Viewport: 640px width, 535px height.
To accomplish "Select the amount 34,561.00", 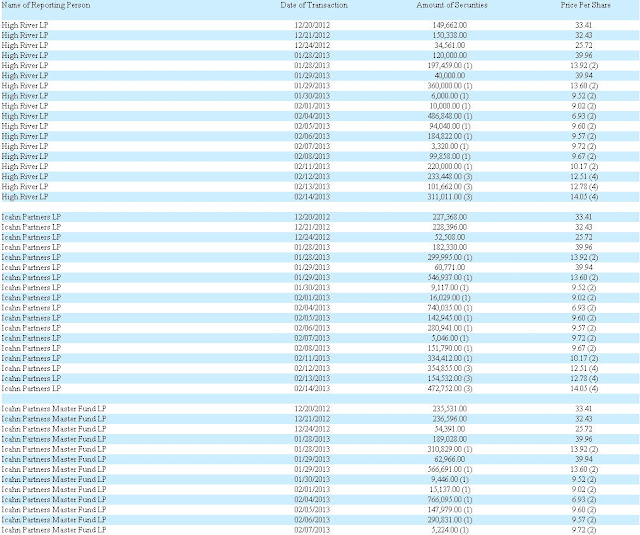I will (449, 45).
